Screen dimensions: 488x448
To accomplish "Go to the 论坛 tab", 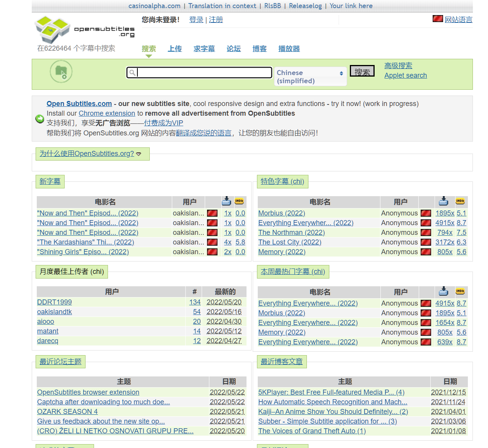I will point(234,49).
